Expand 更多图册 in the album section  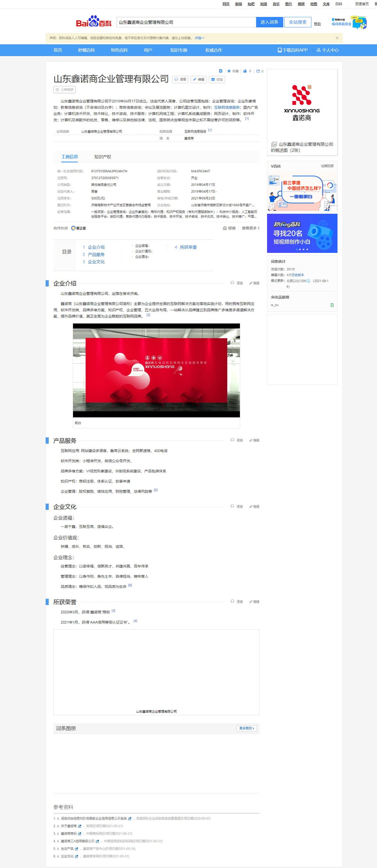pos(247,728)
